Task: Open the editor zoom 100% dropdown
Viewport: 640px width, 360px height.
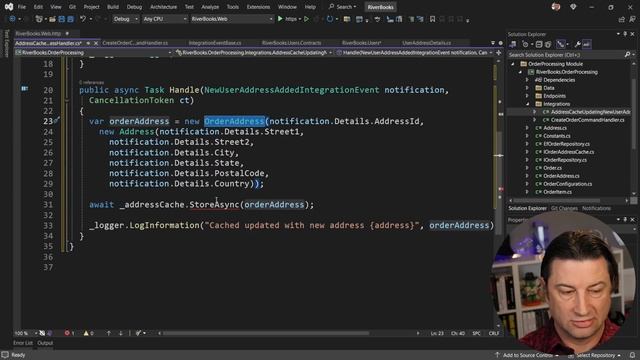Action: tap(26, 333)
